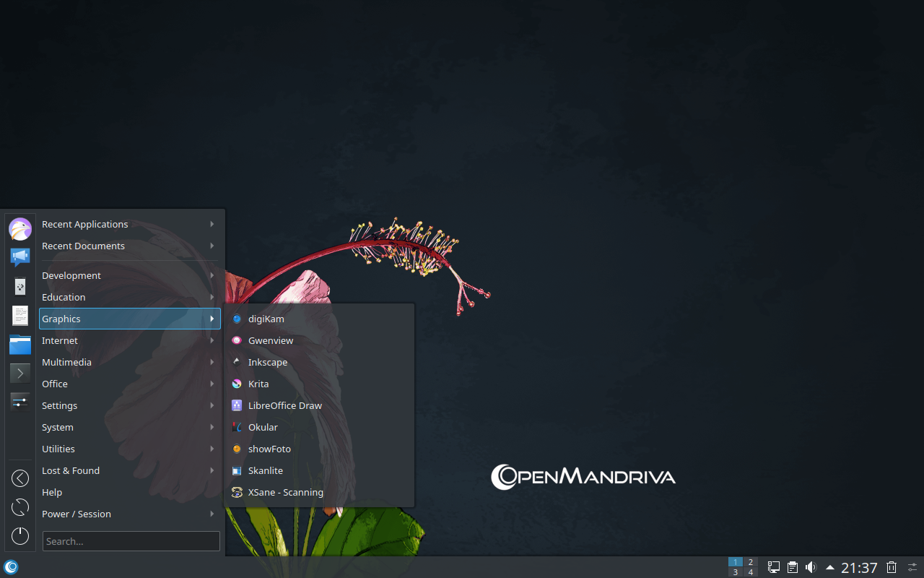The image size is (924, 578).
Task: Click the terminal icon in favorites sidebar
Action: tap(20, 373)
